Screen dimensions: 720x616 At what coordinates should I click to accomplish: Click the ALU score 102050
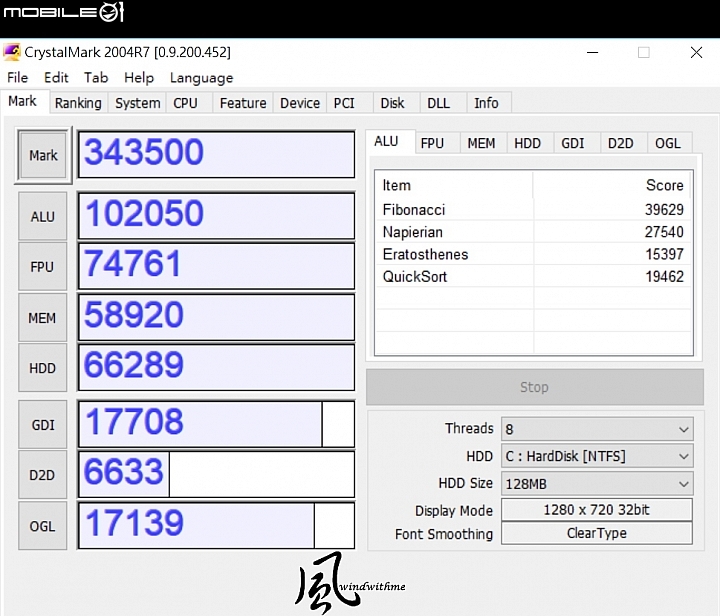pyautogui.click(x=216, y=216)
